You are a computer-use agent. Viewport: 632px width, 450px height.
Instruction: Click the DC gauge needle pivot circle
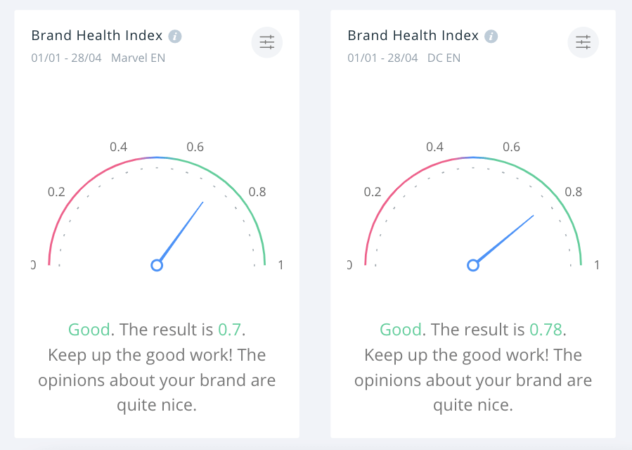tap(473, 265)
